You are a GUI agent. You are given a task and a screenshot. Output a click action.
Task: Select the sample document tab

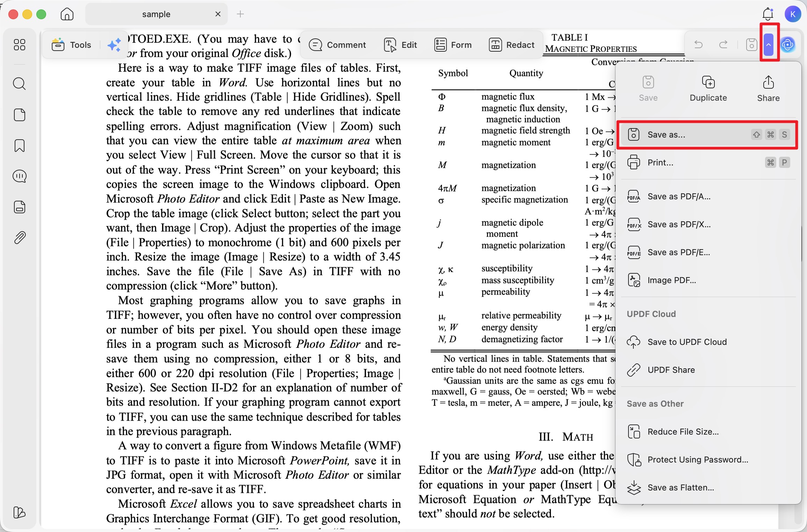156,14
